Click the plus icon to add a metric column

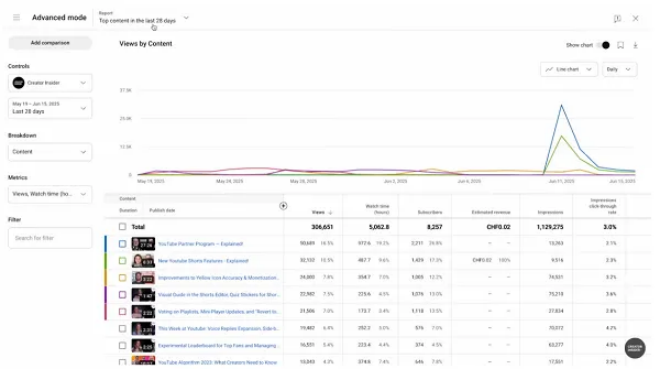[283, 206]
